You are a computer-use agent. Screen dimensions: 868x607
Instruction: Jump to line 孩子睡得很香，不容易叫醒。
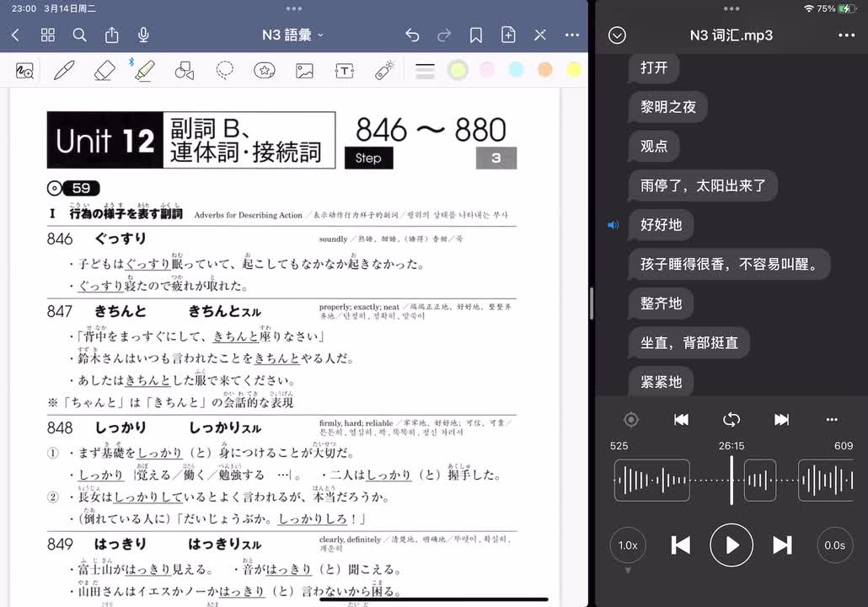[729, 264]
